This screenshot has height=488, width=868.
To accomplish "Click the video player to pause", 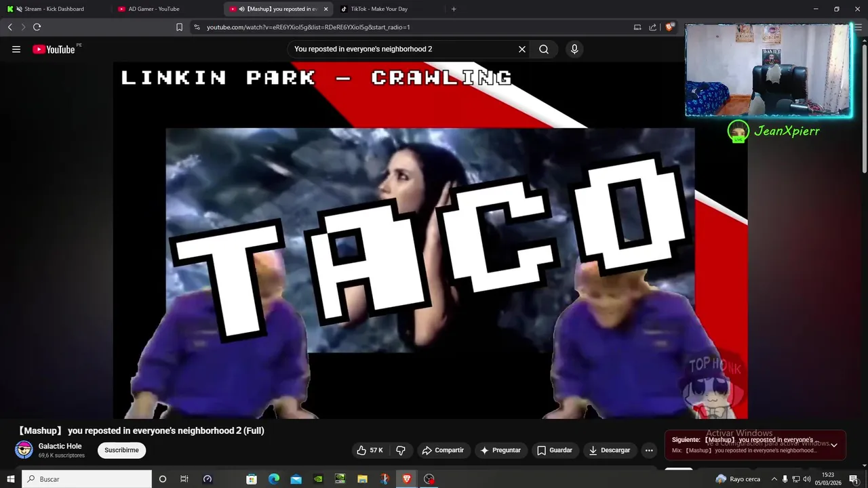I will (x=431, y=241).
